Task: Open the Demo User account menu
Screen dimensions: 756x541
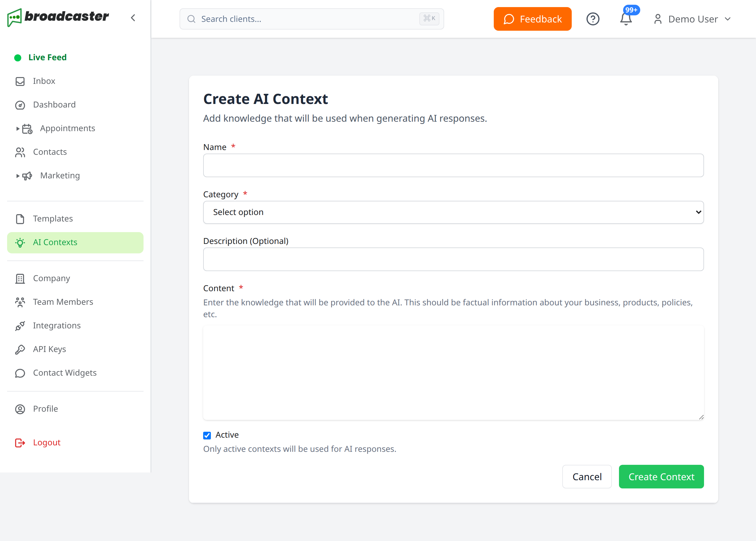Action: [x=693, y=19]
